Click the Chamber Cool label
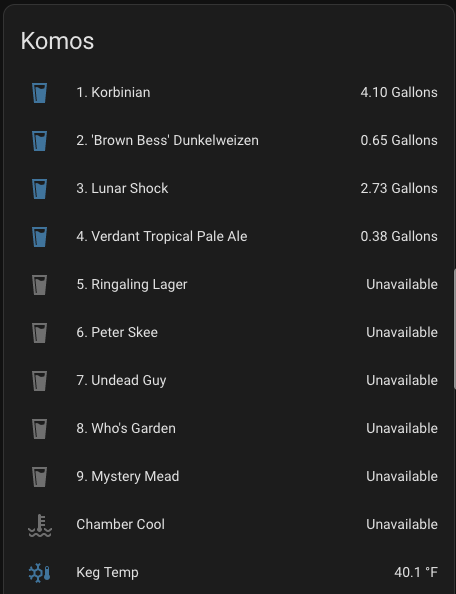Viewport: 456px width, 594px height. tap(120, 524)
